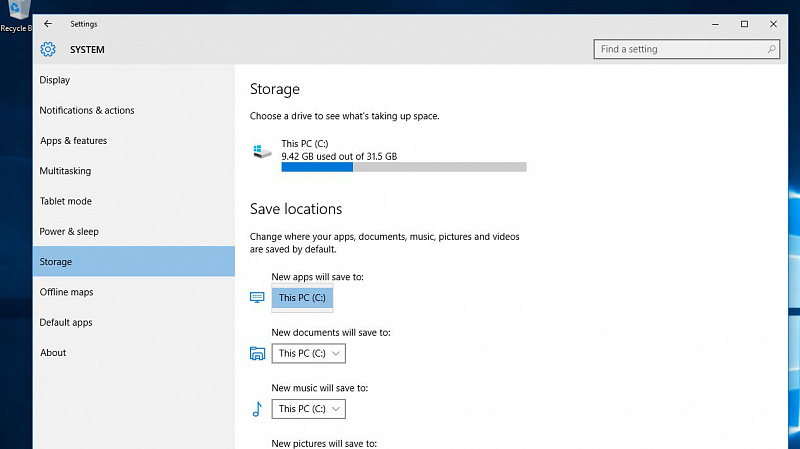Click 'New documents will save to:' label
The width and height of the screenshot is (800, 449).
pos(331,332)
